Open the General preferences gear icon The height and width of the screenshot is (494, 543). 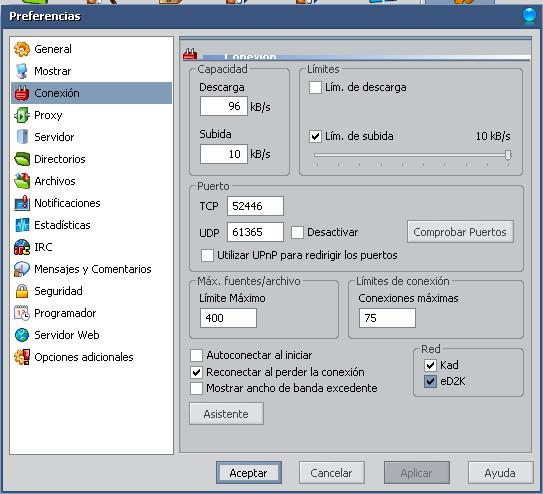coord(22,49)
